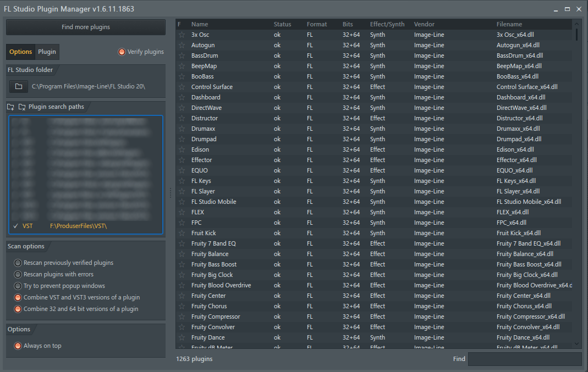Image resolution: width=588 pixels, height=372 pixels.
Task: Sort list by Filename column header
Action: [x=509, y=24]
